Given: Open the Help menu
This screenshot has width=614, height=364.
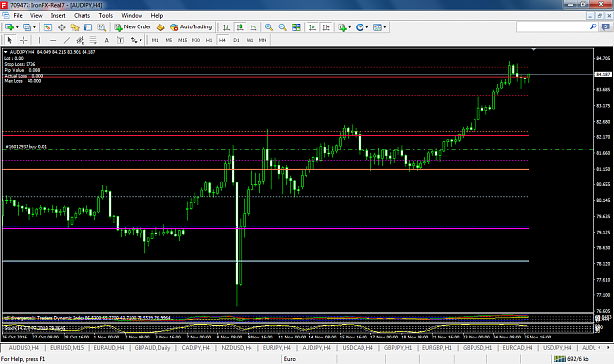Looking at the screenshot, I should pos(157,16).
